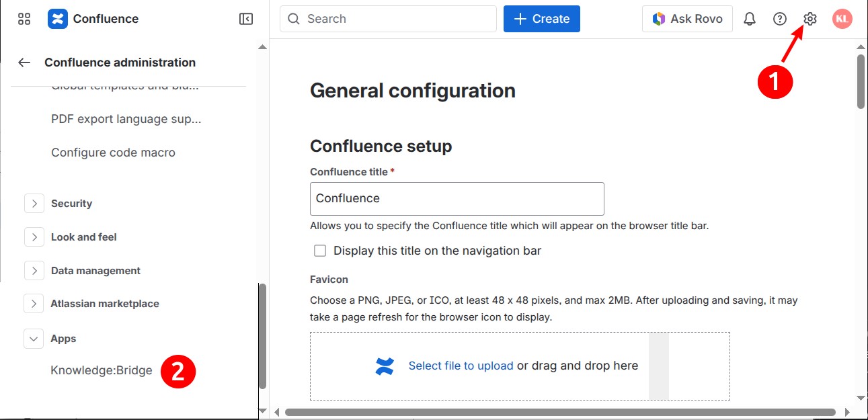
Task: Click the main page horizontal scrollbar
Action: tap(560, 412)
